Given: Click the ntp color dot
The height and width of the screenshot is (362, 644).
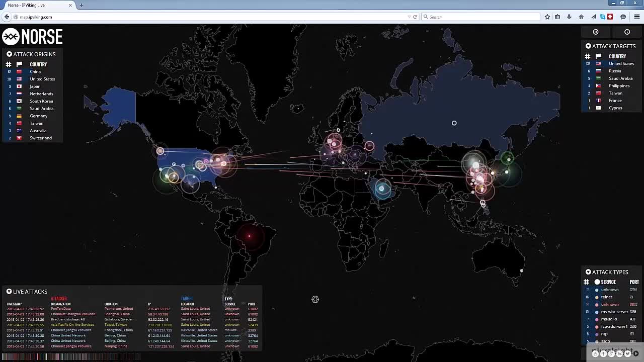Looking at the screenshot, I should 597,334.
